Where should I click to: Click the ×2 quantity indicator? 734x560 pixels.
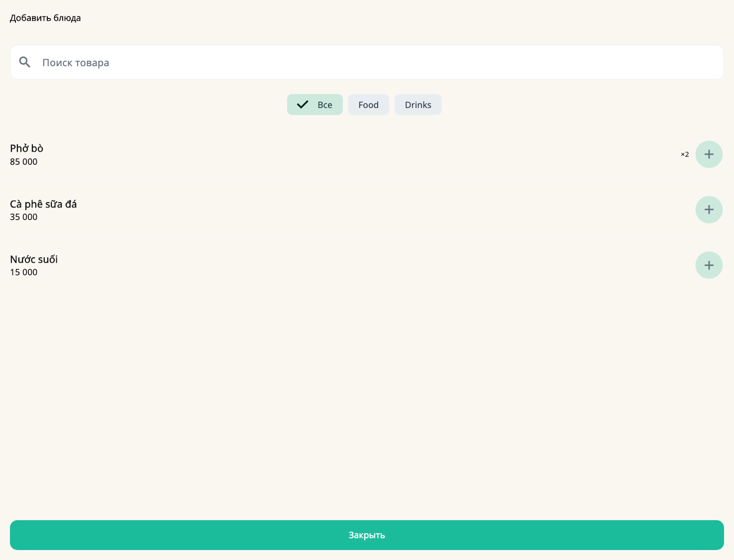(685, 154)
